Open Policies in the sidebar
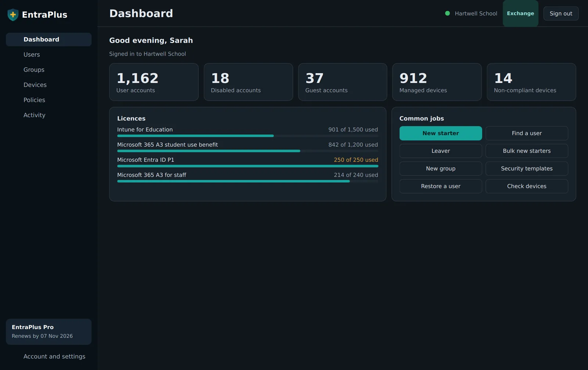588x370 pixels. pos(49,100)
